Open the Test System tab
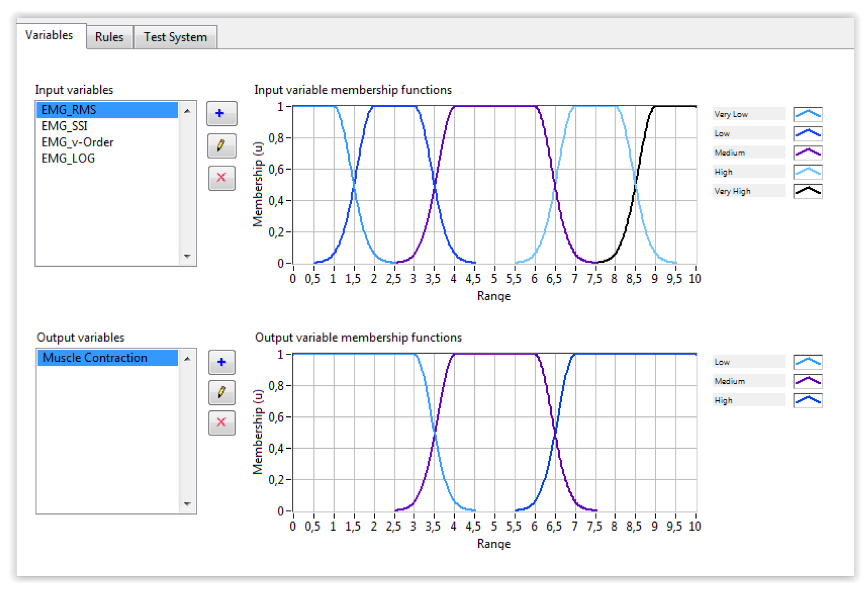The image size is (868, 593). click(x=175, y=37)
